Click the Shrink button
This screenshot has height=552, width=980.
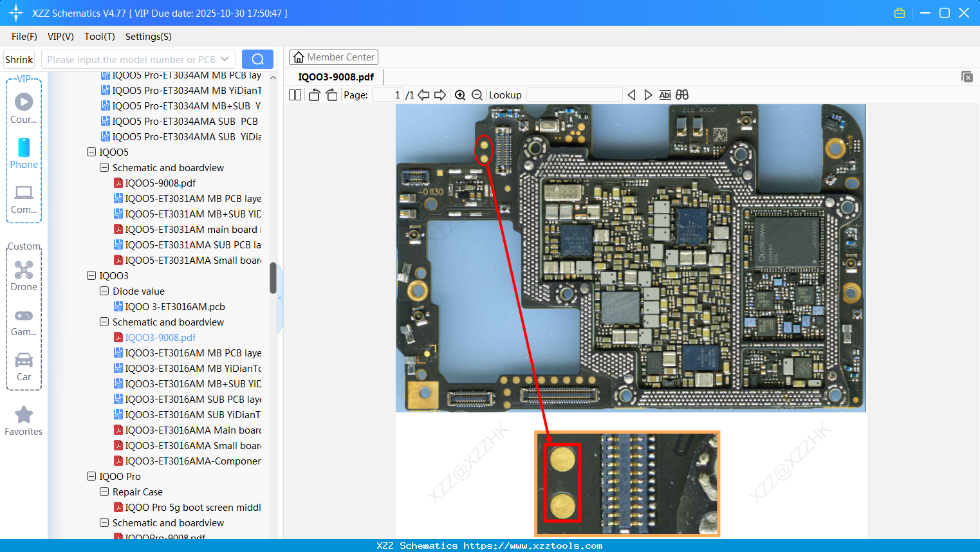pyautogui.click(x=19, y=59)
